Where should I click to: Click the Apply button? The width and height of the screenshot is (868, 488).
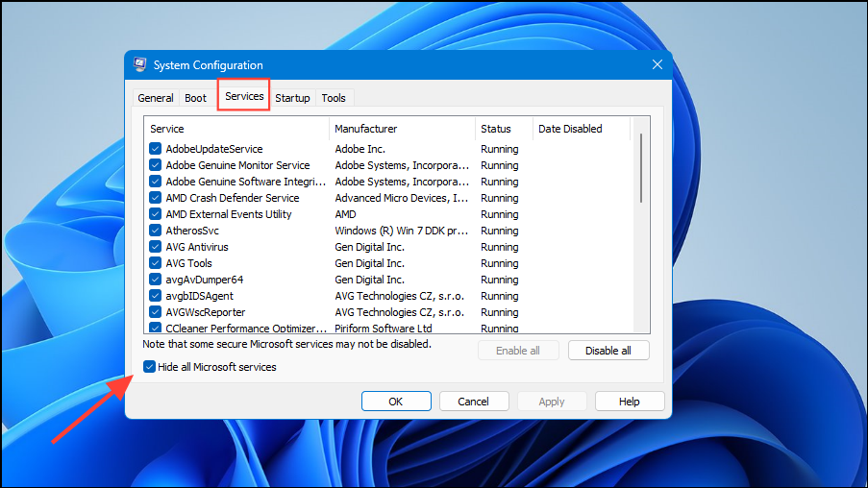[552, 402]
